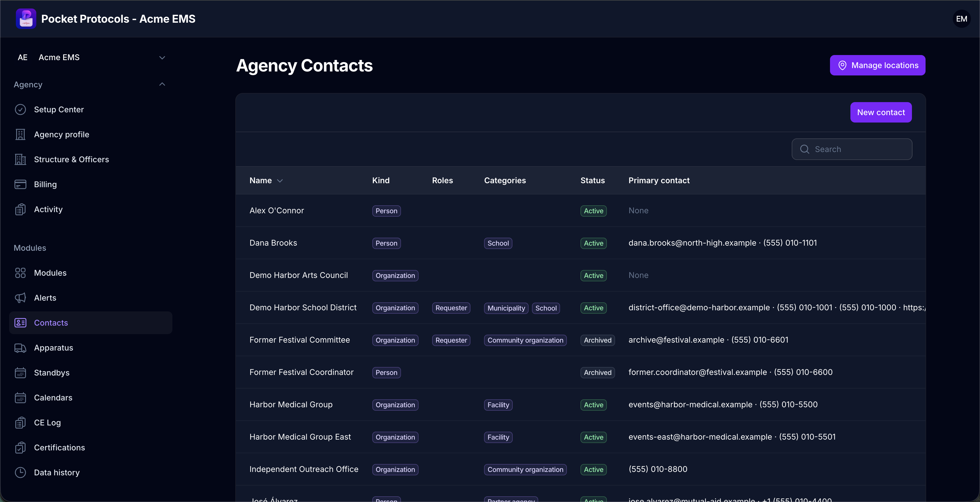
Task: Click the Data history clock icon
Action: [20, 472]
